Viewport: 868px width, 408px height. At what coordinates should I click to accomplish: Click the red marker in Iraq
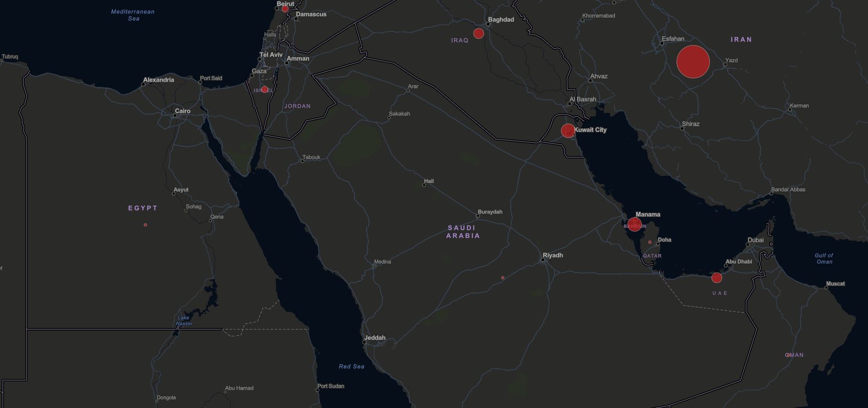tap(478, 33)
